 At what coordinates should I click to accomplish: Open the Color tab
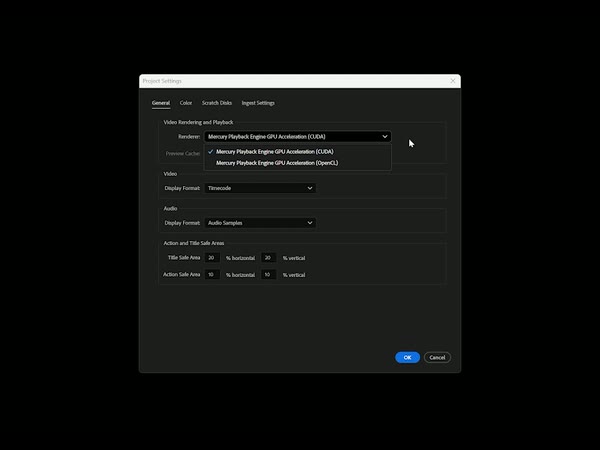186,103
